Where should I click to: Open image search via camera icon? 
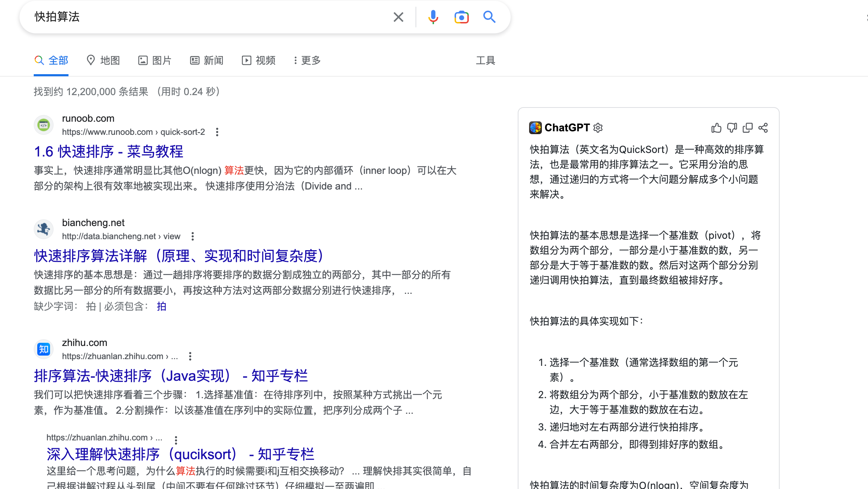(x=461, y=17)
